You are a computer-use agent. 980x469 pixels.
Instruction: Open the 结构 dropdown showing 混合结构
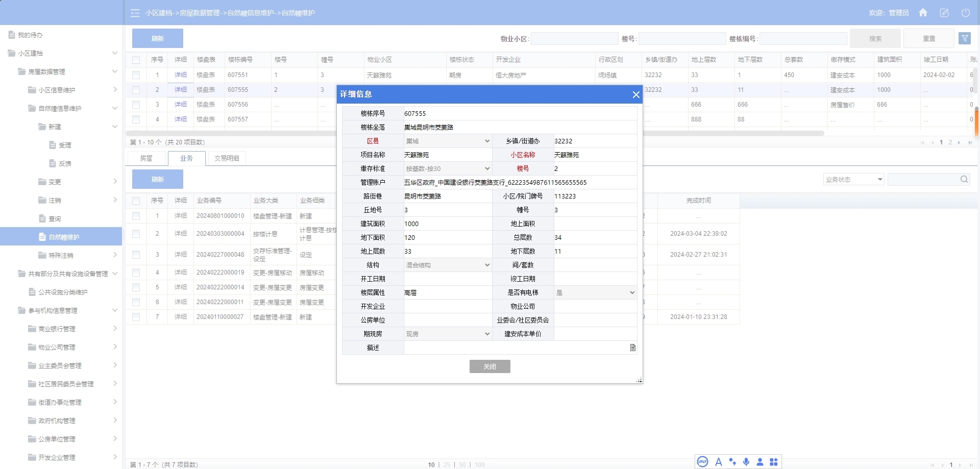click(448, 265)
